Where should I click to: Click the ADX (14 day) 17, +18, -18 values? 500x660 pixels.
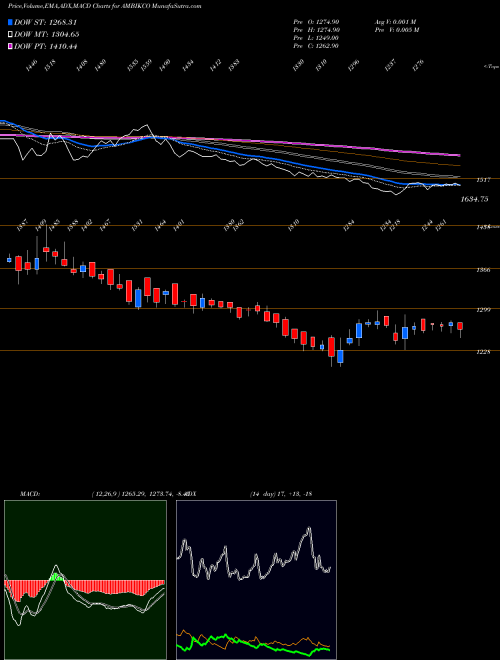281,494
